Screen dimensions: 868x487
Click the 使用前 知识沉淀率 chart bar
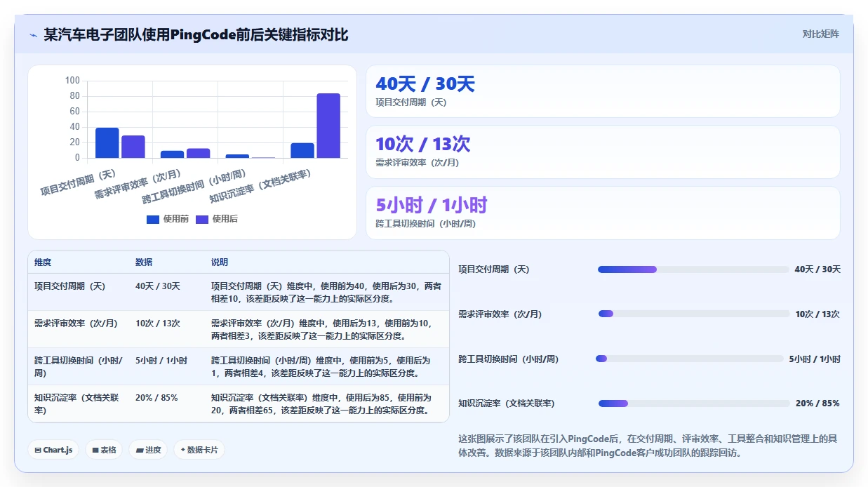302,150
